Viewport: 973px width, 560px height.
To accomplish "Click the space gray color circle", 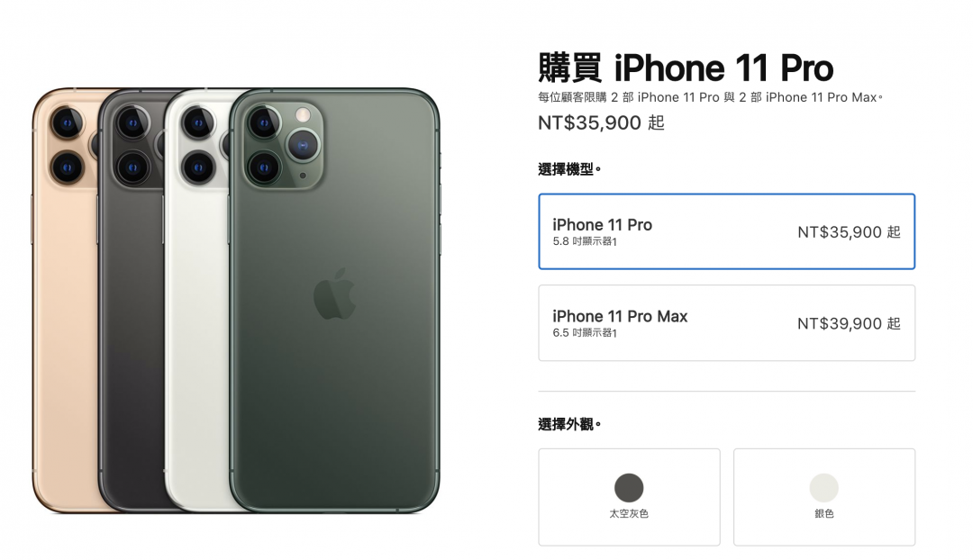I will (629, 487).
